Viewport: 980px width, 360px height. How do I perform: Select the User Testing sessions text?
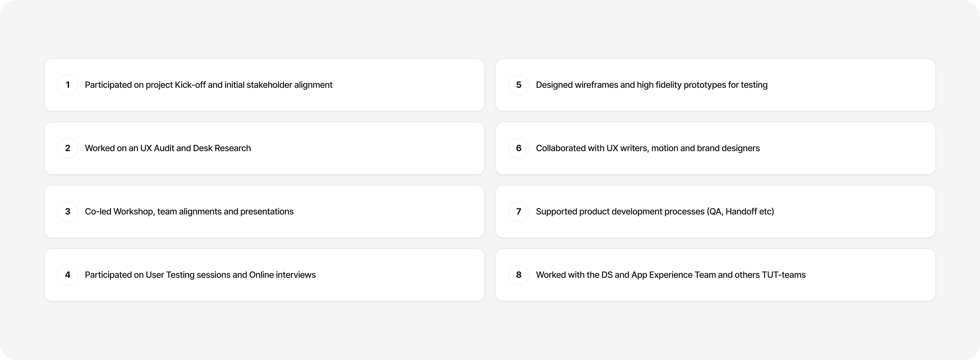point(200,275)
